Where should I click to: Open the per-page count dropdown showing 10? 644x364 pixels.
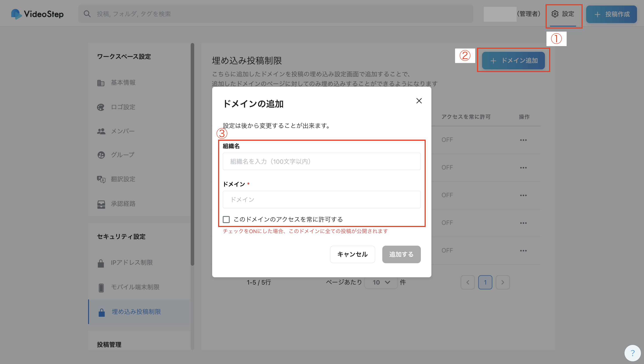point(381,282)
